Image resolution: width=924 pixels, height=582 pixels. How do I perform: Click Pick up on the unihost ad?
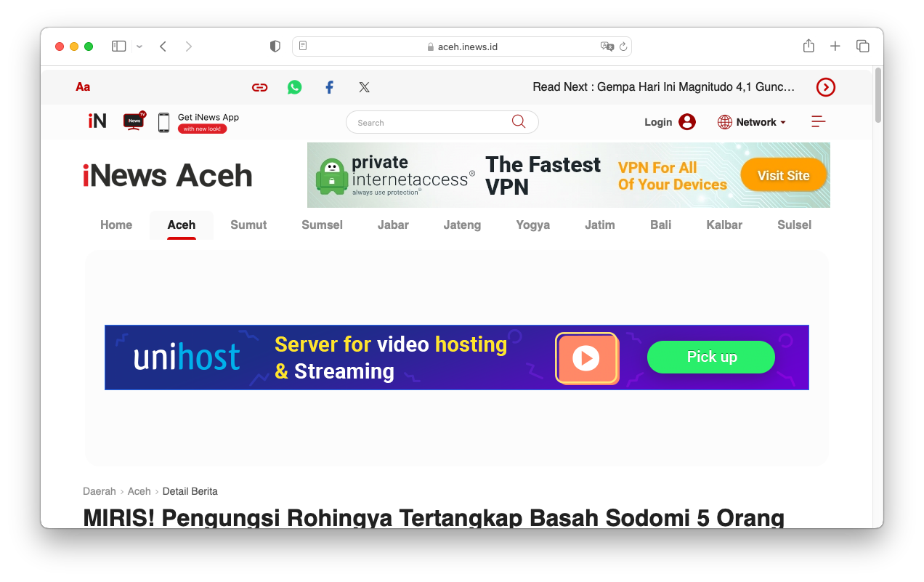[x=711, y=357]
